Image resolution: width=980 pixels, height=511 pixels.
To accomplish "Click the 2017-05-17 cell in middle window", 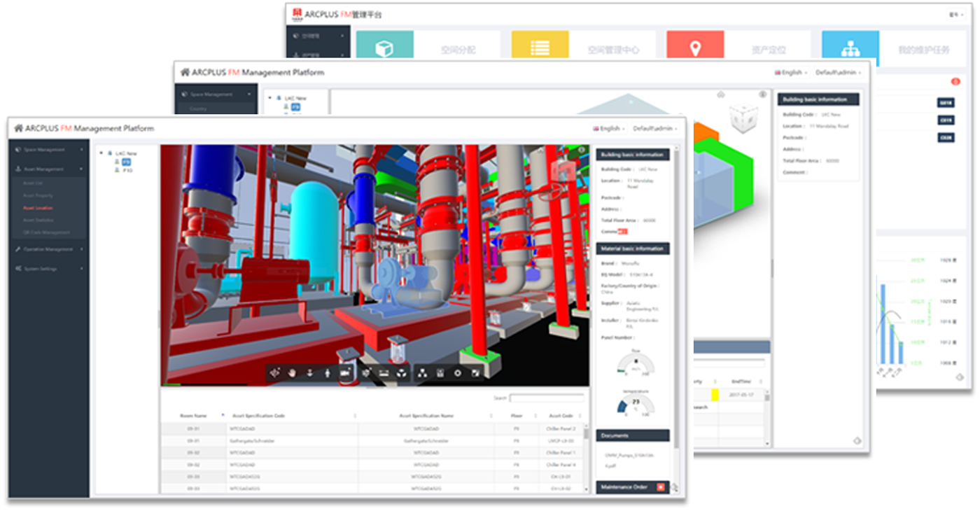I will (741, 395).
